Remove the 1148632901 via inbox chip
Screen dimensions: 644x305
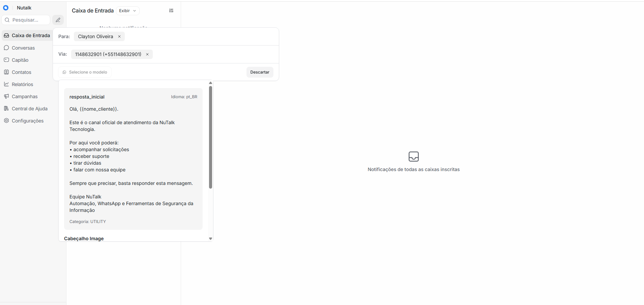[147, 54]
